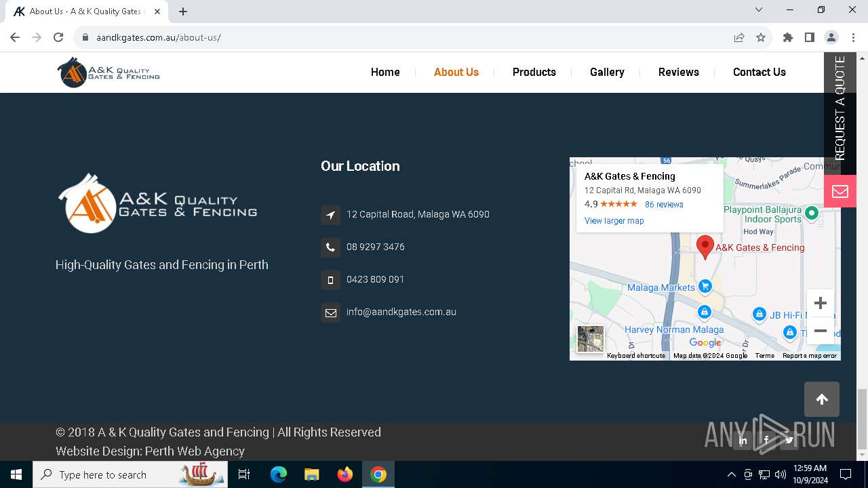
Task: Open the Chrome profile avatar
Action: (831, 37)
